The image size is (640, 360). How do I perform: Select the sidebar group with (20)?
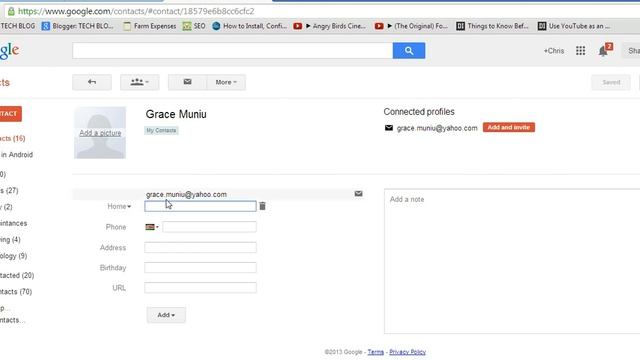pos(17,276)
